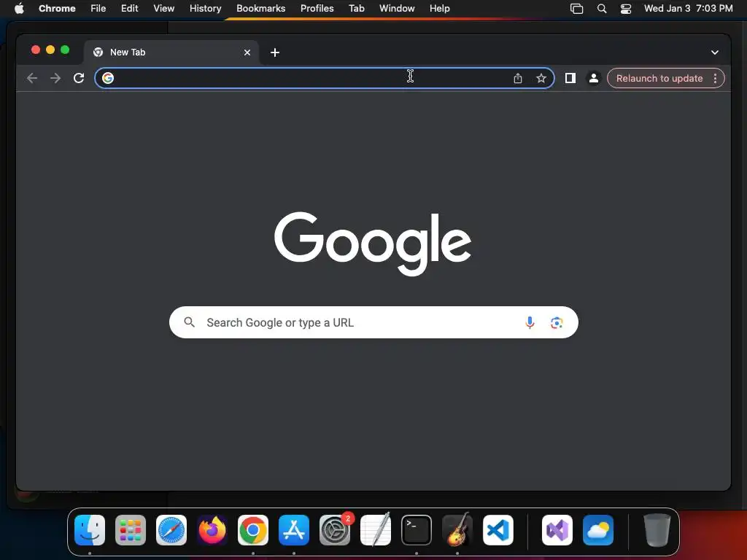Open the Trash in the dock

point(657,530)
